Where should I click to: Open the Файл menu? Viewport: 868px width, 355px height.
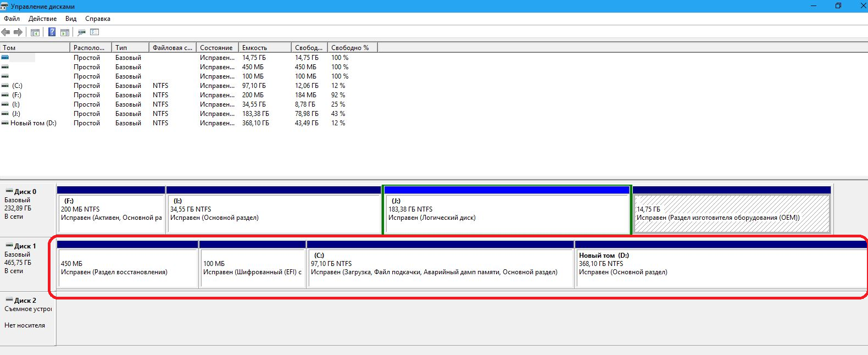[x=12, y=19]
